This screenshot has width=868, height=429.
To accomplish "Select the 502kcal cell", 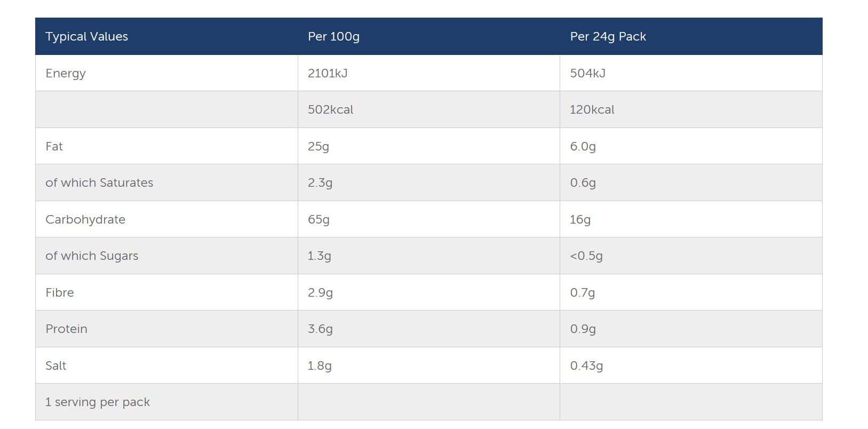I will point(330,110).
